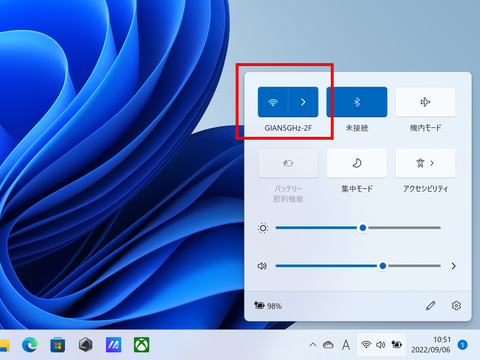Click the tray battery icon
The image size is (480, 360).
click(397, 345)
